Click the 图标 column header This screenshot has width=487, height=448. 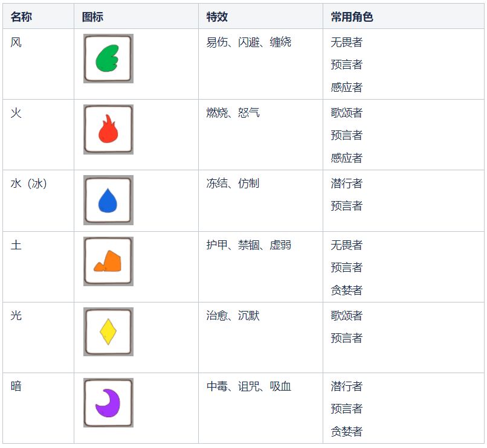tap(92, 17)
